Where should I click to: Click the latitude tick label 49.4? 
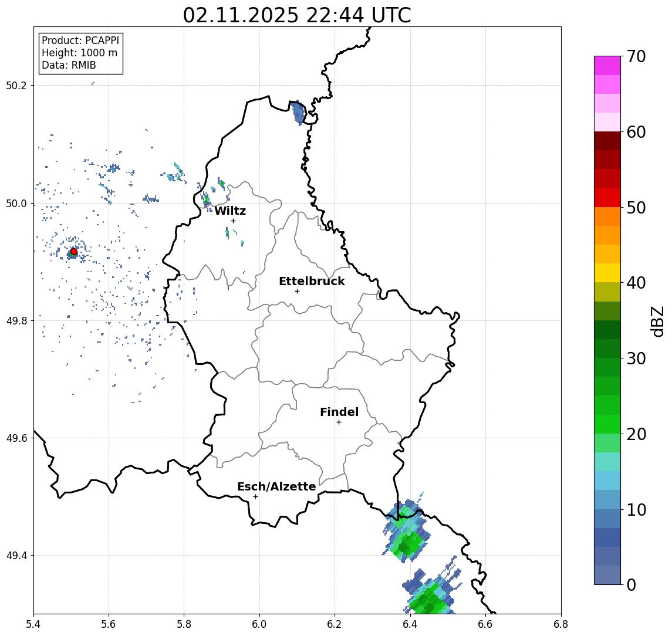point(16,556)
